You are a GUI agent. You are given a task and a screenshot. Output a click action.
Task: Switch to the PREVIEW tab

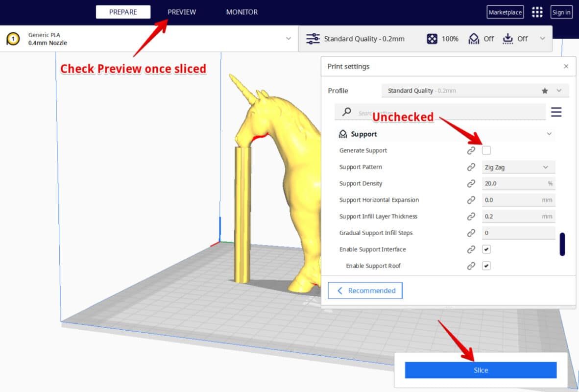click(x=181, y=12)
